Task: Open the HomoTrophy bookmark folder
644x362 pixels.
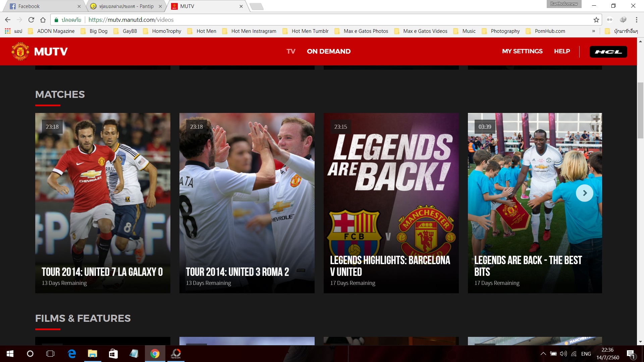Action: pyautogui.click(x=162, y=31)
